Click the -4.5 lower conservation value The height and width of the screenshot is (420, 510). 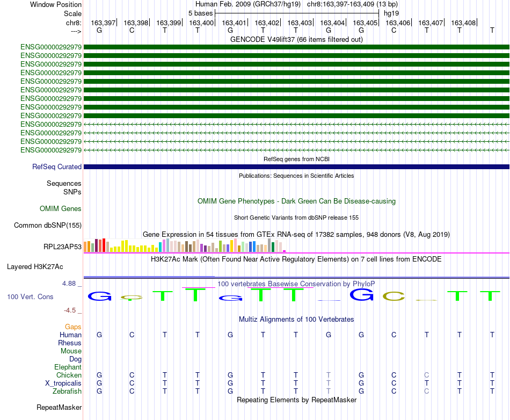click(70, 310)
